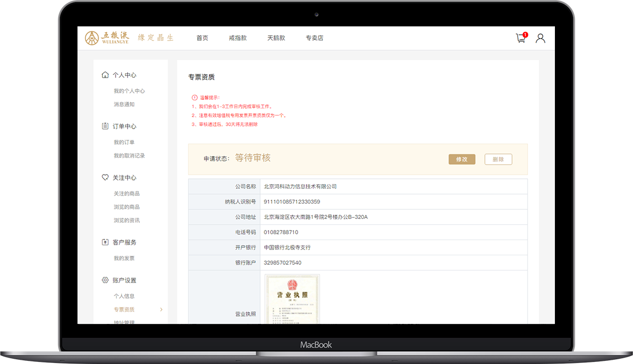Click the 公司名称 label cell
Screen dimensions: 633x364
click(x=224, y=187)
